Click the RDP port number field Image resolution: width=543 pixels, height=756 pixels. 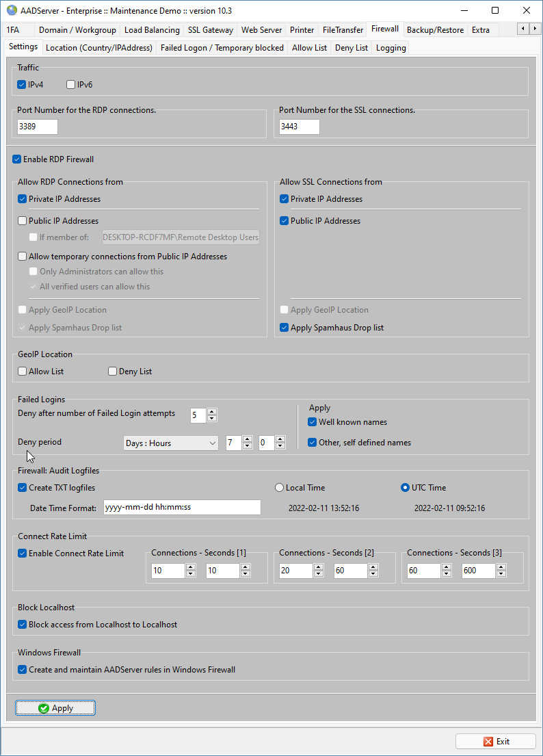(38, 127)
